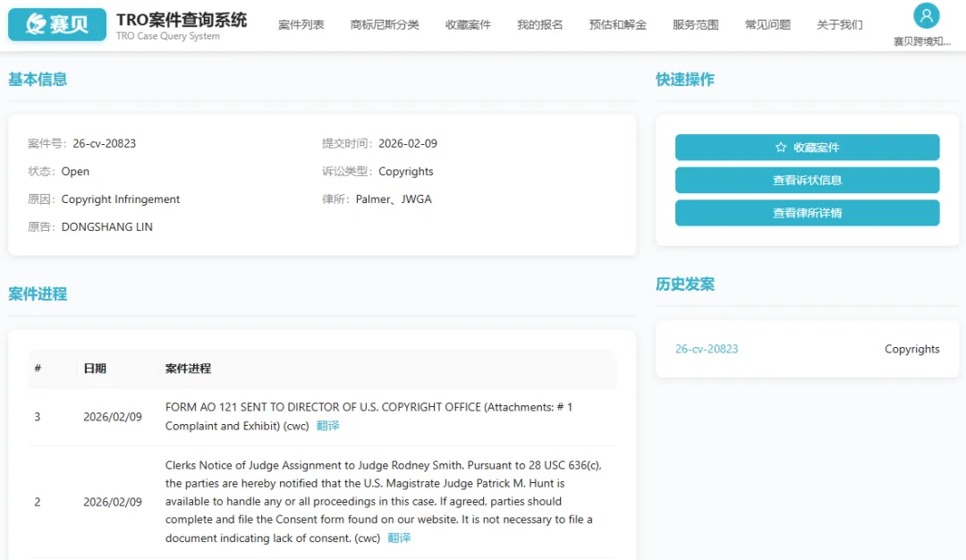Screen dimensions: 966x560
Task: Translate the FORM AO 121 entry
Action: click(327, 426)
